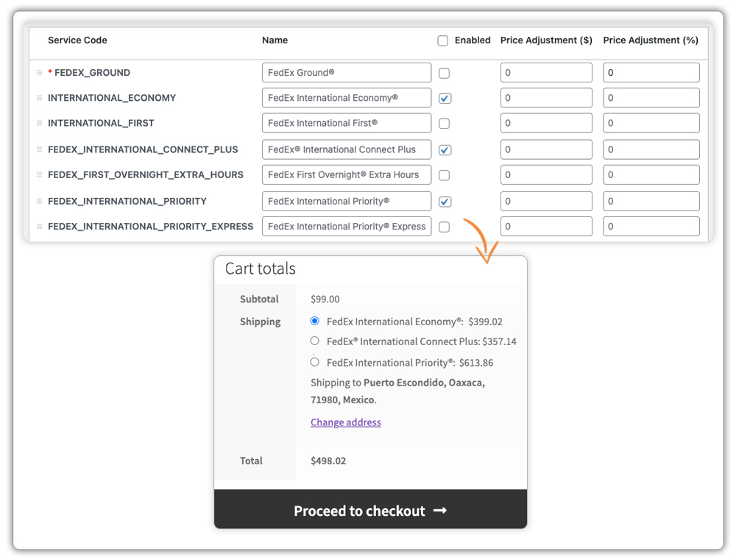Uncheck FedEx International Connect Plus checkbox
Image resolution: width=736 pixels, height=560 pixels.
[445, 150]
